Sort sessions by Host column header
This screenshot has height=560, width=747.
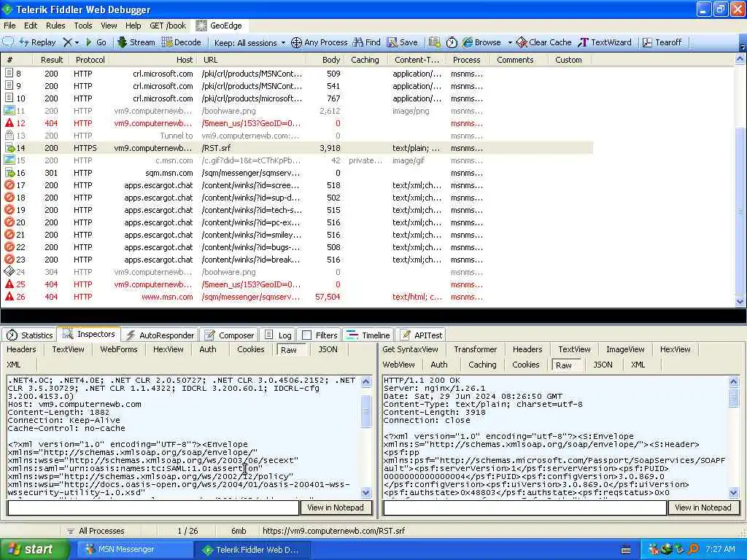(x=185, y=60)
